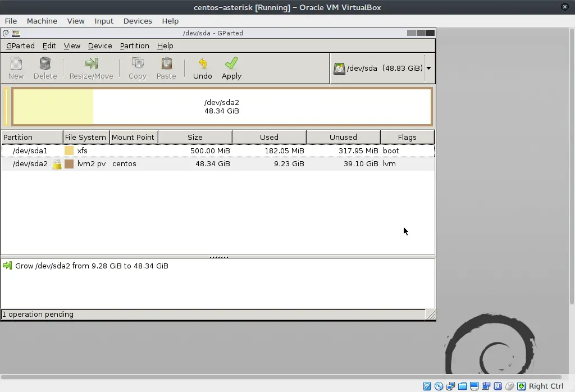Sort by the Unused column header
The width and height of the screenshot is (575, 392).
[x=343, y=137]
